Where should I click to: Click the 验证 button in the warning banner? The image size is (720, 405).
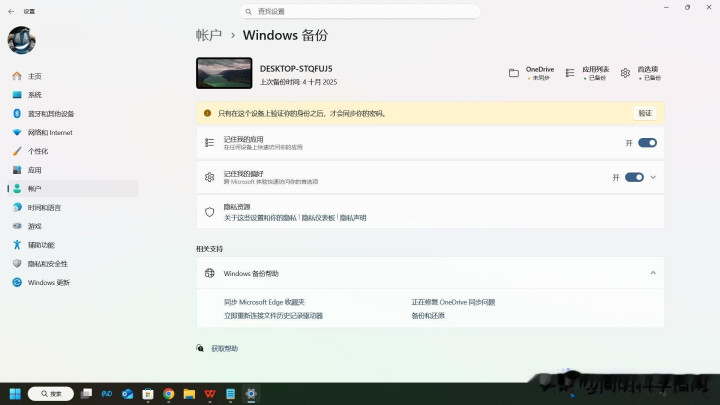[645, 113]
